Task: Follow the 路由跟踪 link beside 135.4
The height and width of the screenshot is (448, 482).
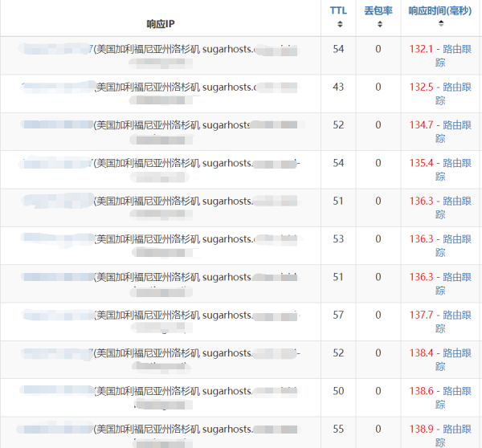Action: [x=456, y=163]
